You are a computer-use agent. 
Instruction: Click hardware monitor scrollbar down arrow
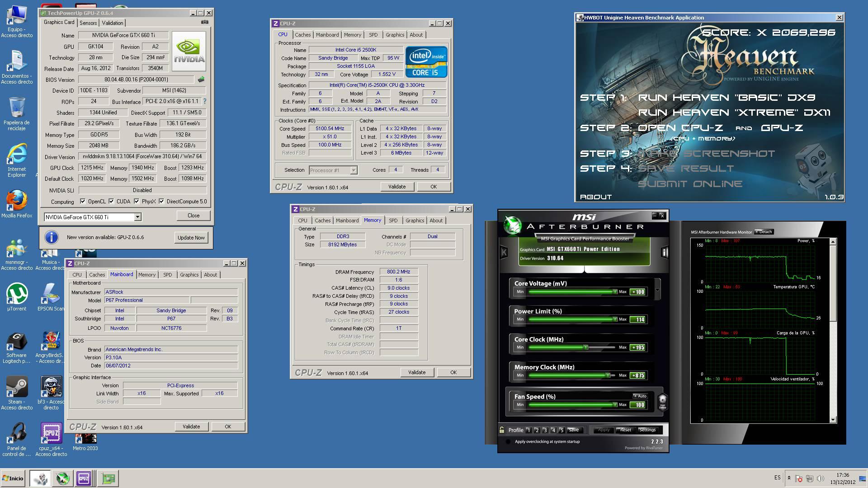point(833,420)
